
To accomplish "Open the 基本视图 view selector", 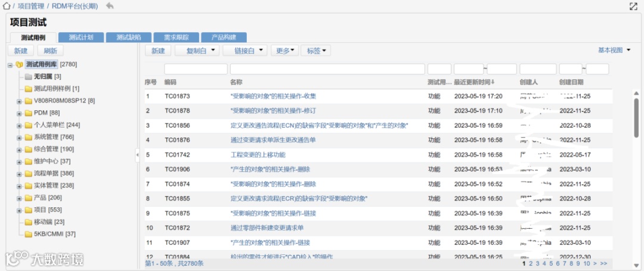I will click(614, 50).
